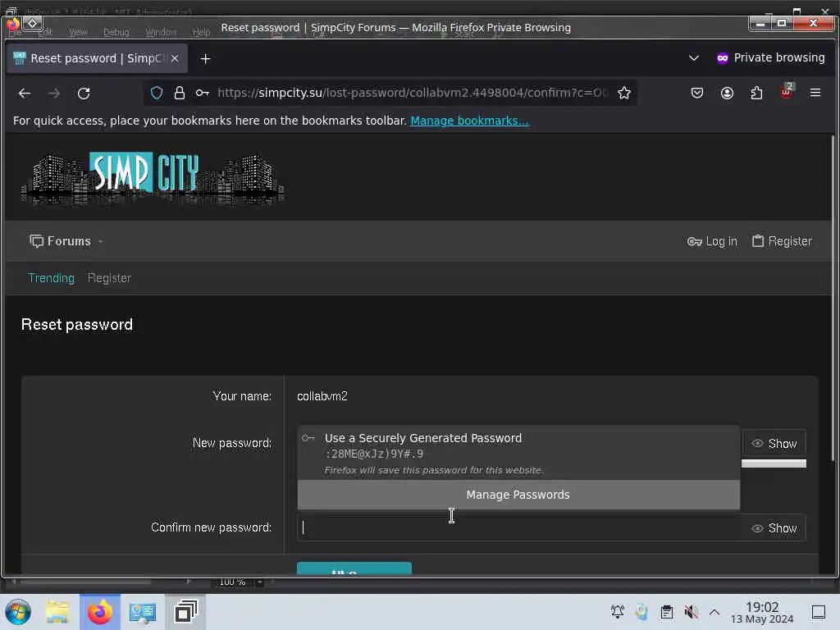Image resolution: width=840 pixels, height=630 pixels.
Task: Show the new password field contents
Action: click(774, 444)
